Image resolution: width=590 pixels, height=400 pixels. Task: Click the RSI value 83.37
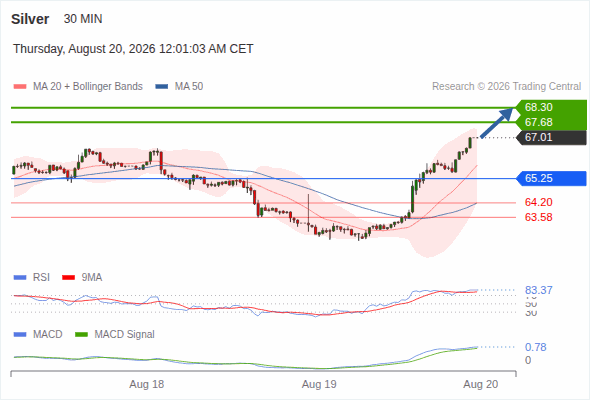538,290
